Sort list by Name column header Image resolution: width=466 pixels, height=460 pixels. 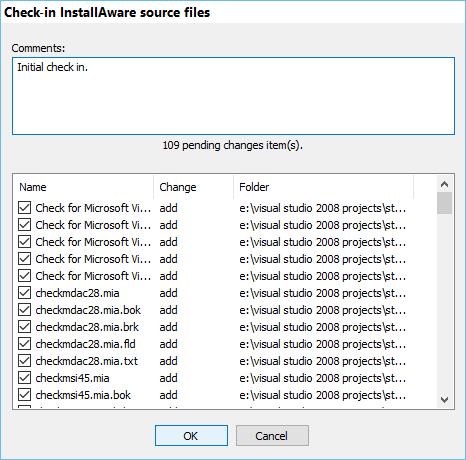coord(83,187)
